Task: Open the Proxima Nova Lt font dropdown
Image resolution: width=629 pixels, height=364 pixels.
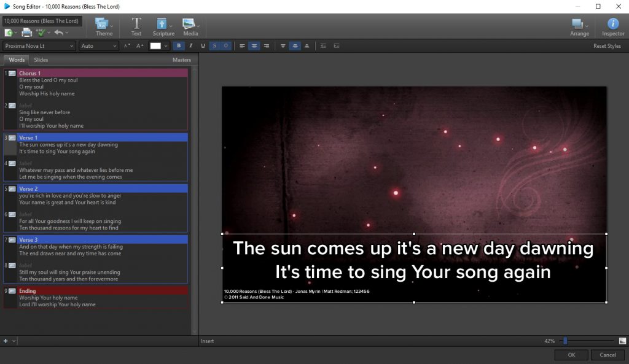Action: [38, 45]
